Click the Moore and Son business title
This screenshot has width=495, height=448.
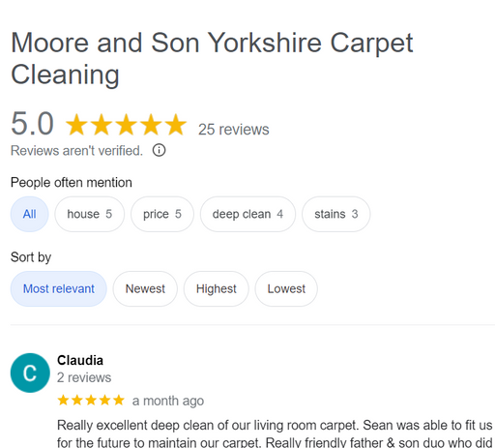point(212,58)
